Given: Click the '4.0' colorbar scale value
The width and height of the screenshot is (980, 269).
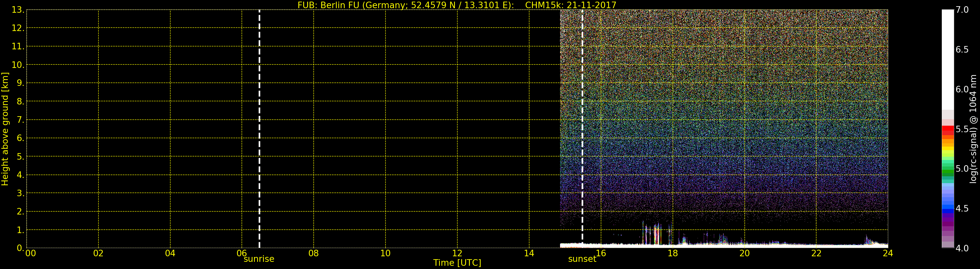Looking at the screenshot, I should click(x=962, y=248).
